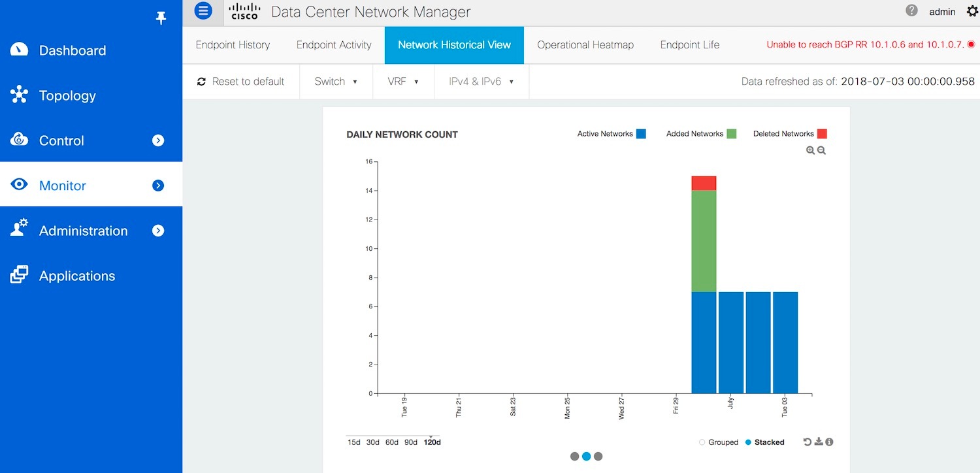
Task: Toggle the hamburger menu button
Action: tap(203, 10)
